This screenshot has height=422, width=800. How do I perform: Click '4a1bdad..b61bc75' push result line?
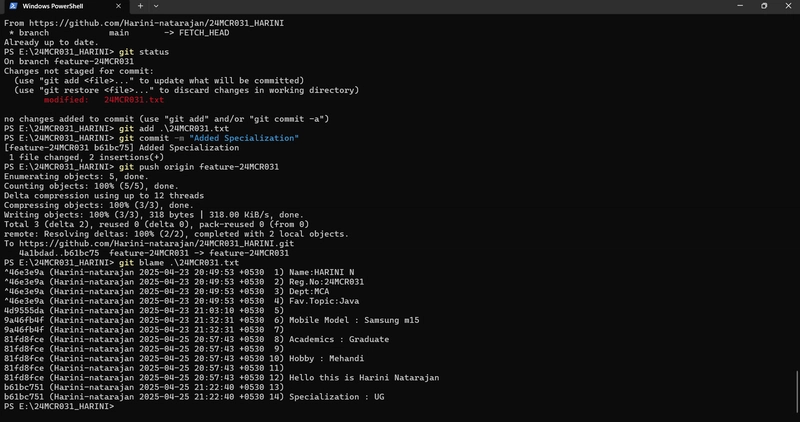154,253
